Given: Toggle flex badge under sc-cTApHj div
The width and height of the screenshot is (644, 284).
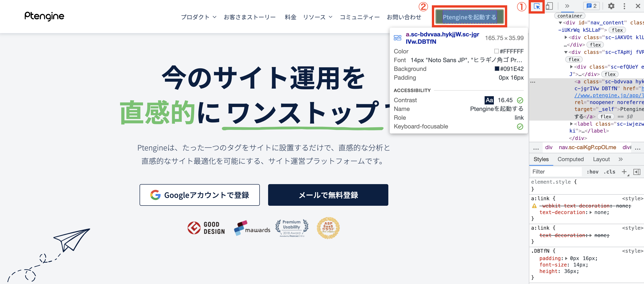Looking at the screenshot, I should pyautogui.click(x=574, y=59).
